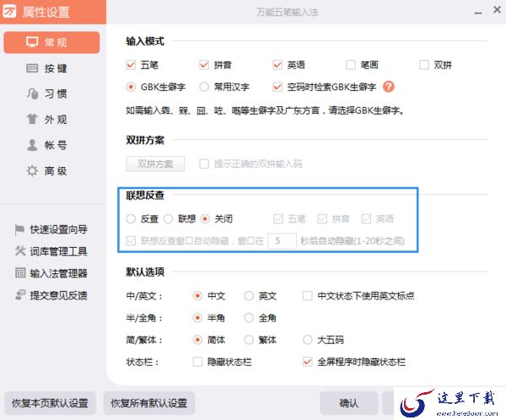Uncheck the 五笔 input mode checkbox
This screenshot has height=420, width=506.
(x=131, y=65)
